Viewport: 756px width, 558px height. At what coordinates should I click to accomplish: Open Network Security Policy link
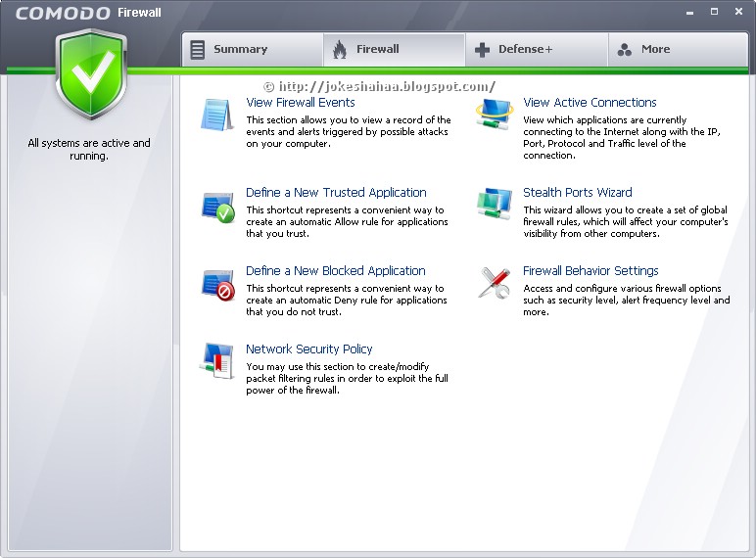(x=309, y=349)
